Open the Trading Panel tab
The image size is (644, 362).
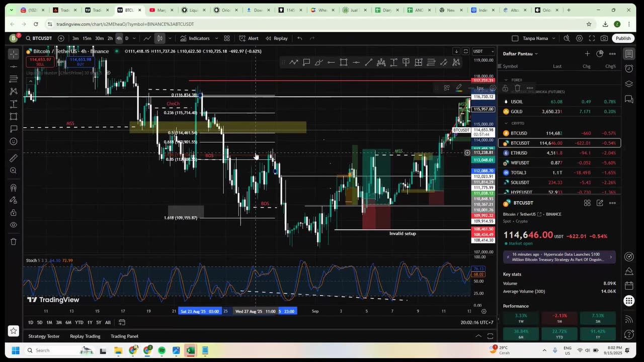pos(124,336)
